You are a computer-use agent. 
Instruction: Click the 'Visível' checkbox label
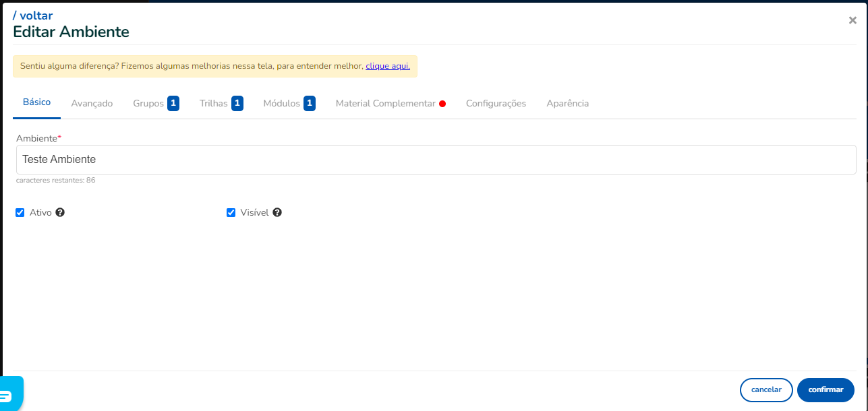pos(254,212)
